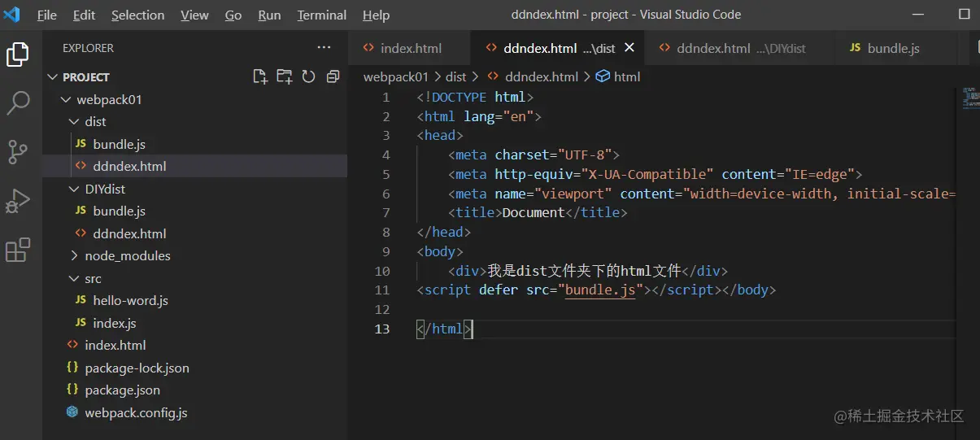Click the Document title text on line 7
Image resolution: width=980 pixels, height=440 pixels.
(x=534, y=212)
